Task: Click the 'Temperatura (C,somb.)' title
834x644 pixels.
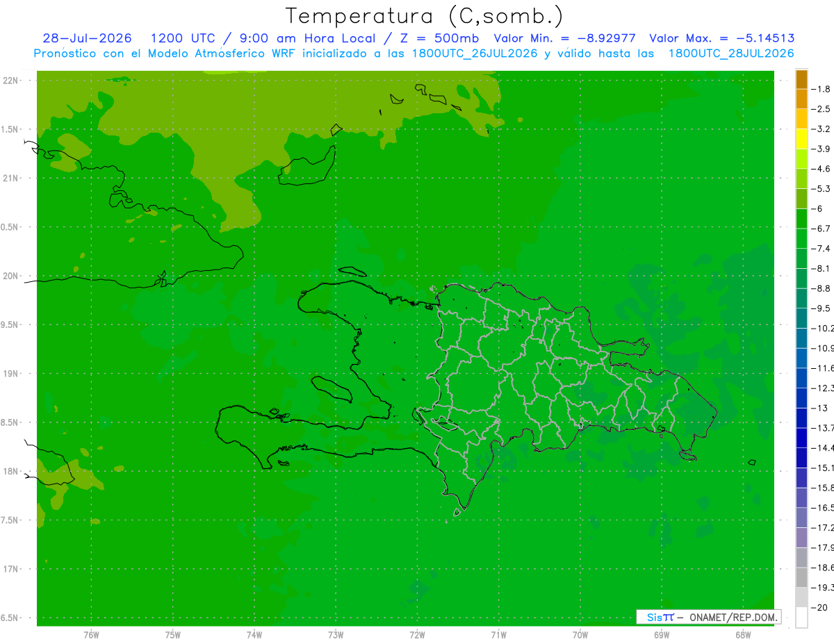Action: click(424, 16)
